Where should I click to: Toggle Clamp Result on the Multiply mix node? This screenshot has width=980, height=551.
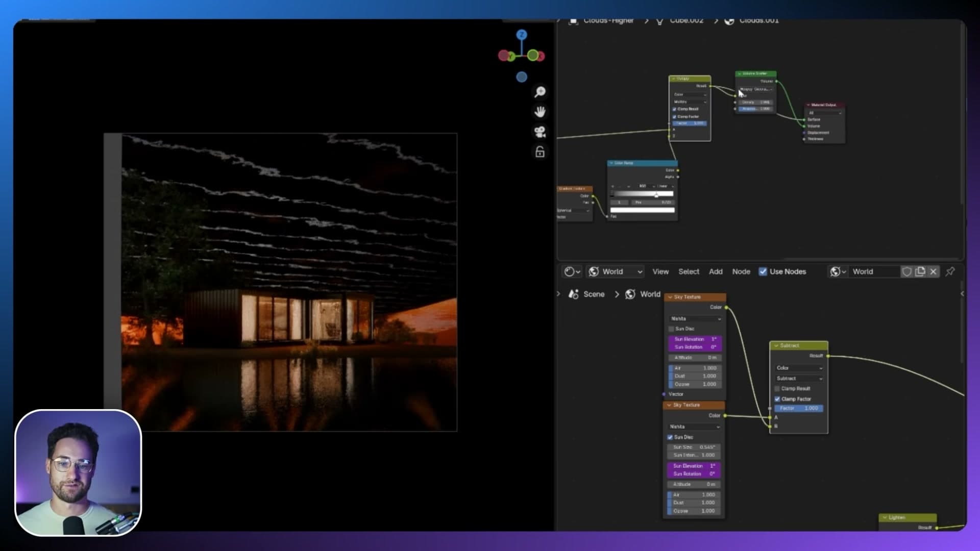674,109
